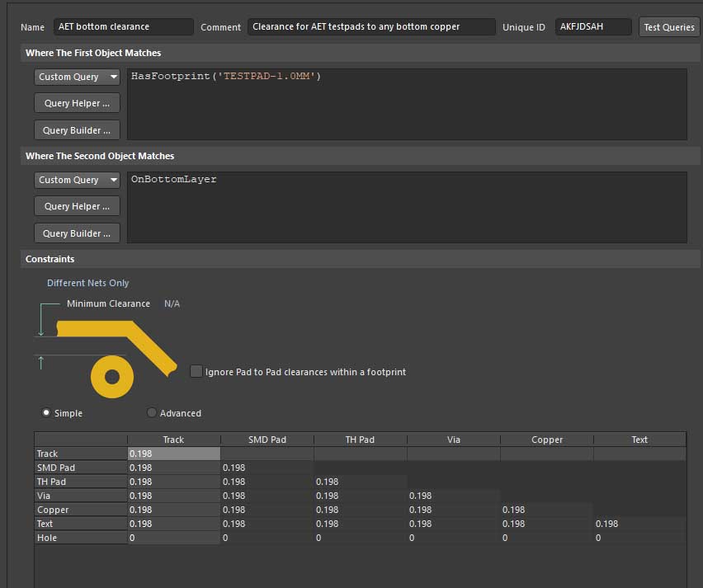Select Hole row Track column cell
Viewport: 703px width, 588px height.
[x=173, y=538]
